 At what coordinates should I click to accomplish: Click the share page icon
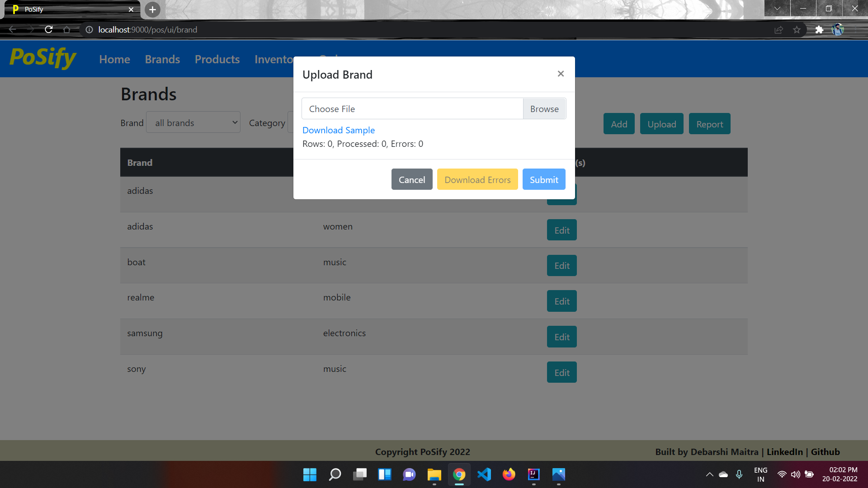tap(778, 30)
